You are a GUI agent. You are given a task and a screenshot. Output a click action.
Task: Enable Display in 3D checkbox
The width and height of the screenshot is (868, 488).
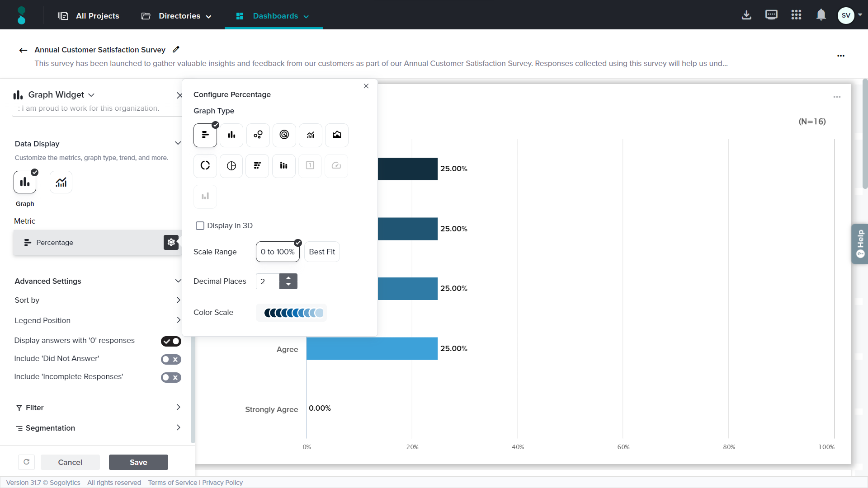[x=200, y=226]
